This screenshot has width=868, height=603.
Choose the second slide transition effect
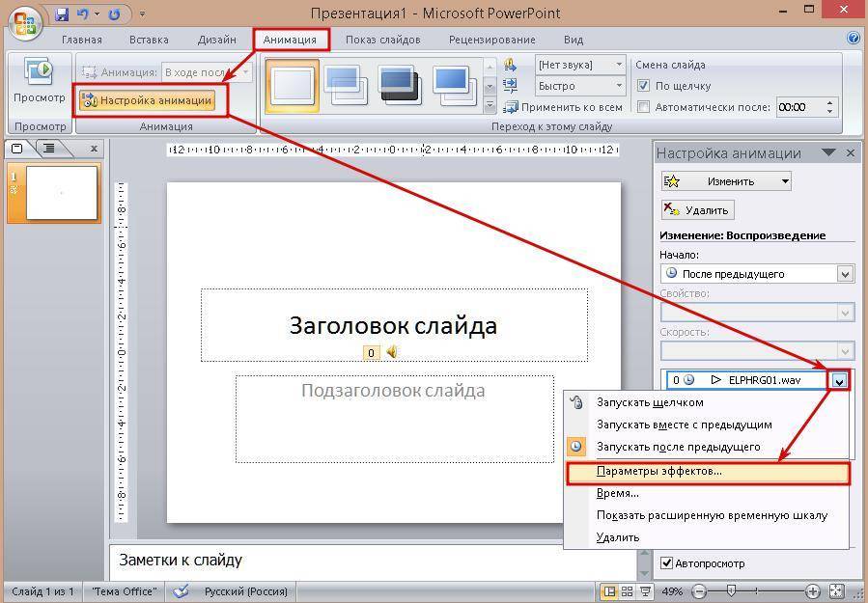pos(346,86)
